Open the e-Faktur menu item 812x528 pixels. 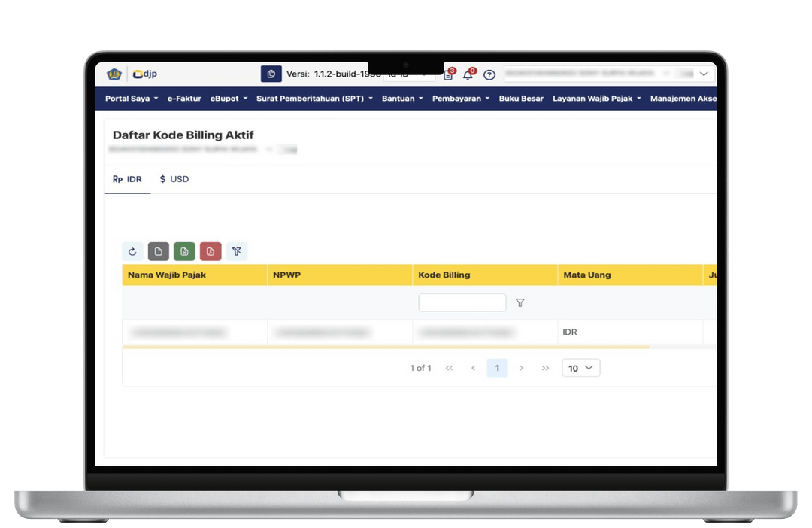184,99
